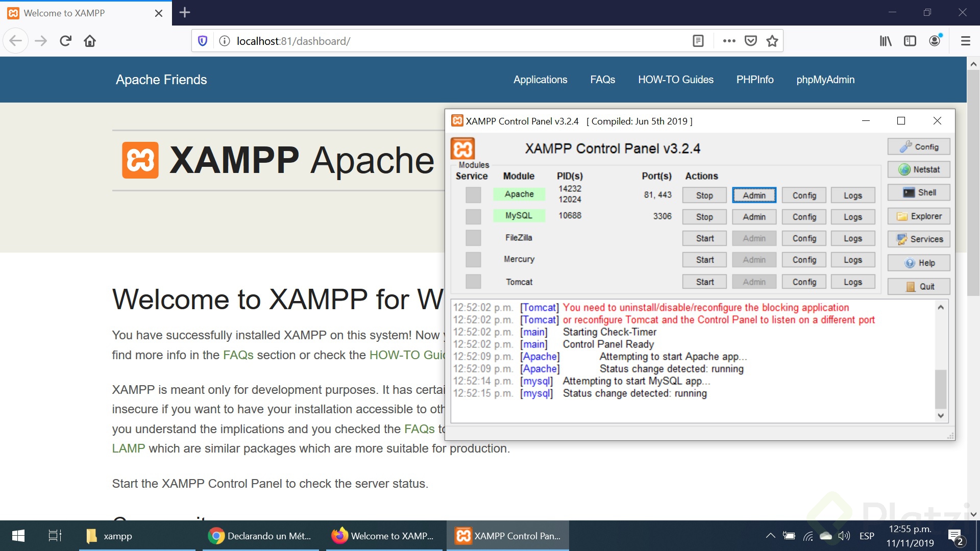Toggle the Tomcat service checkbox

[473, 282]
